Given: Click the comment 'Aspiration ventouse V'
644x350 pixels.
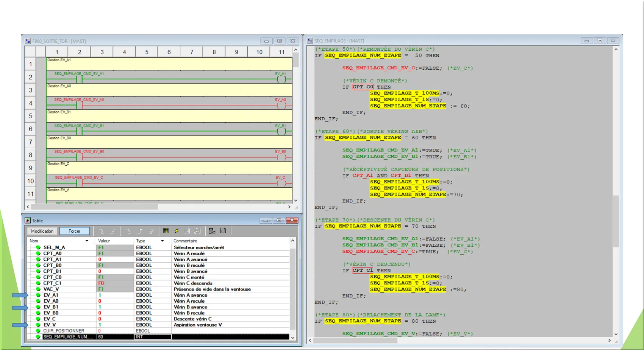Looking at the screenshot, I should click(198, 325).
